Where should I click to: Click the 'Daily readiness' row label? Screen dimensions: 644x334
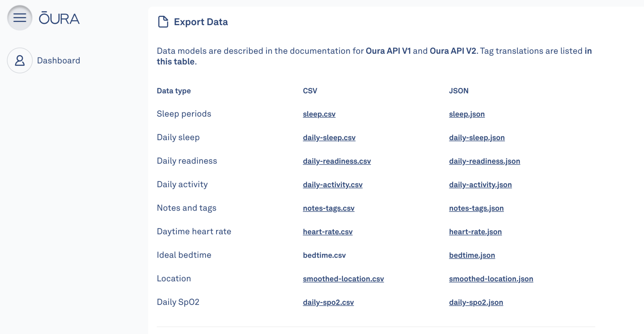187,161
